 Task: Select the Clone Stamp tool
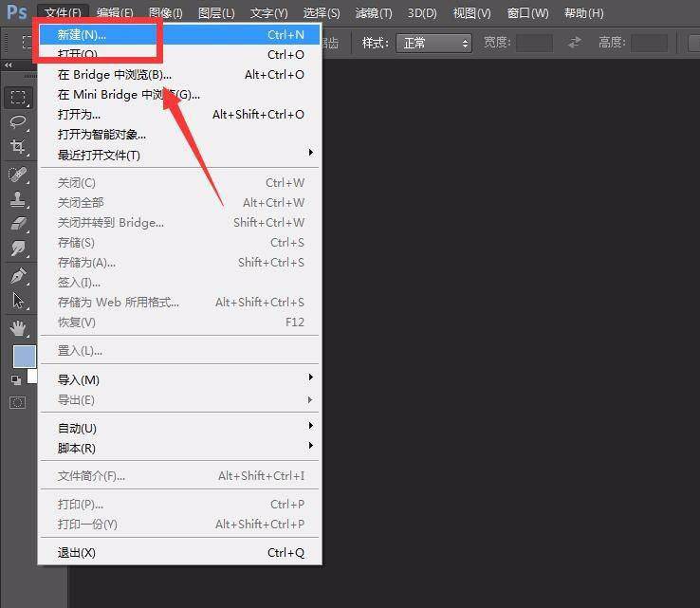coord(18,198)
